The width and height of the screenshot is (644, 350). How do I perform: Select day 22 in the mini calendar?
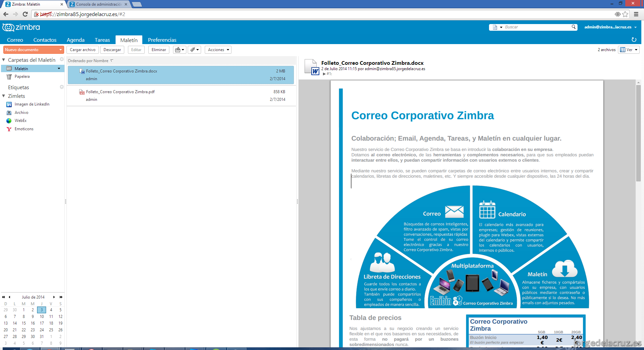pyautogui.click(x=24, y=330)
